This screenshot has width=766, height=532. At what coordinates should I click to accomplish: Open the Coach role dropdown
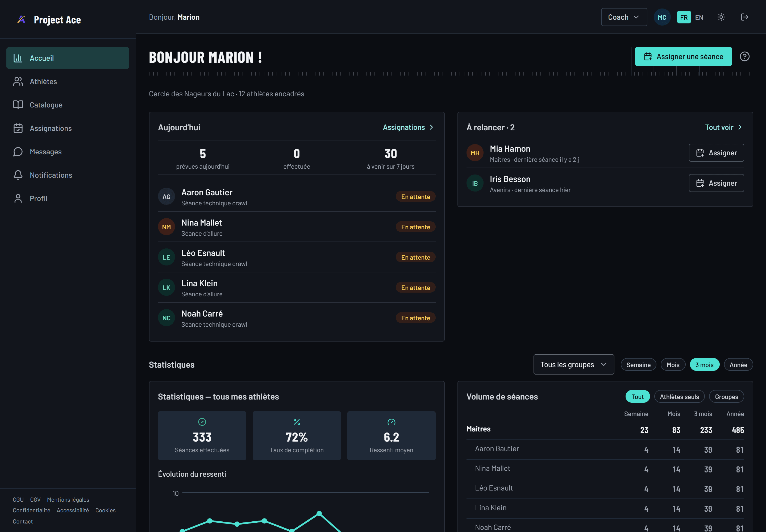click(x=624, y=17)
